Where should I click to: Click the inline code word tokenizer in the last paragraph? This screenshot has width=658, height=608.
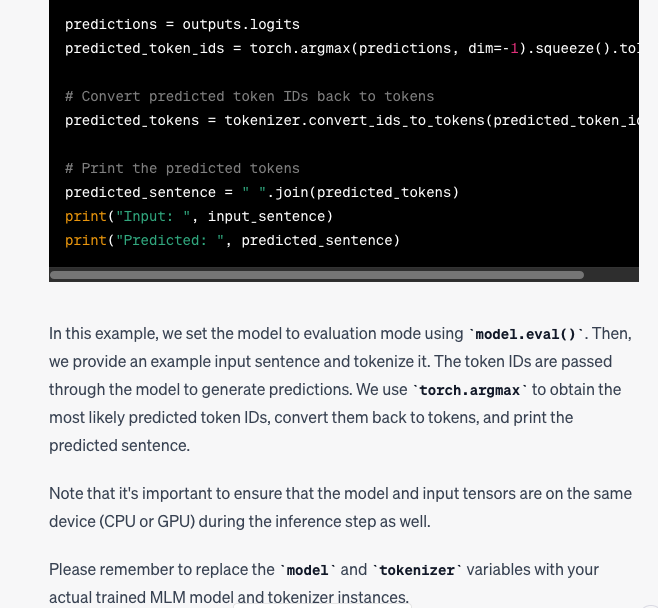point(417,570)
